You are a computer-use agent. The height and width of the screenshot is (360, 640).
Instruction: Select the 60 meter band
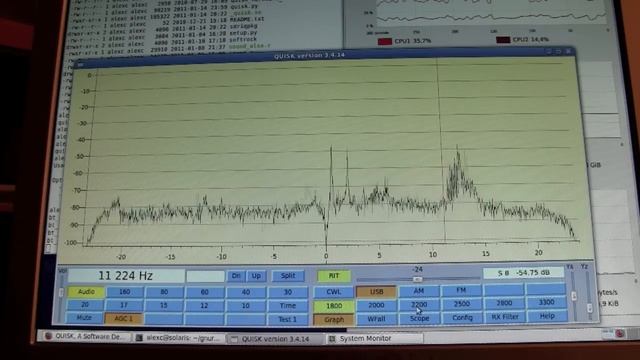(x=204, y=292)
